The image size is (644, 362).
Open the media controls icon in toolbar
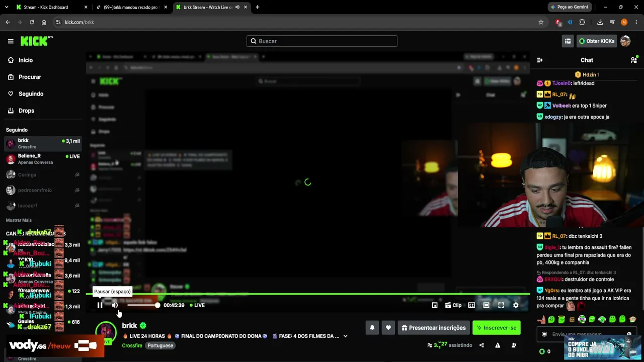612,22
